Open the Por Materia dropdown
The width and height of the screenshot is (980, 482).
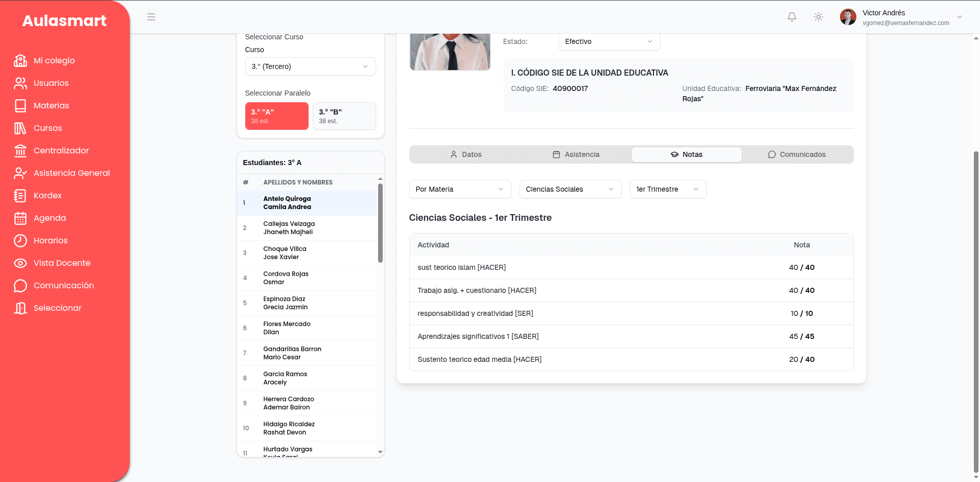click(460, 189)
